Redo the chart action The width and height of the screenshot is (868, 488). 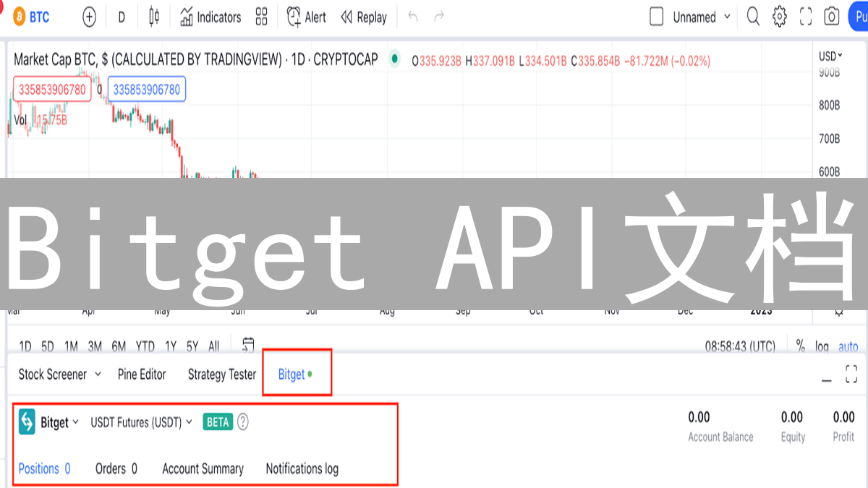pos(439,17)
